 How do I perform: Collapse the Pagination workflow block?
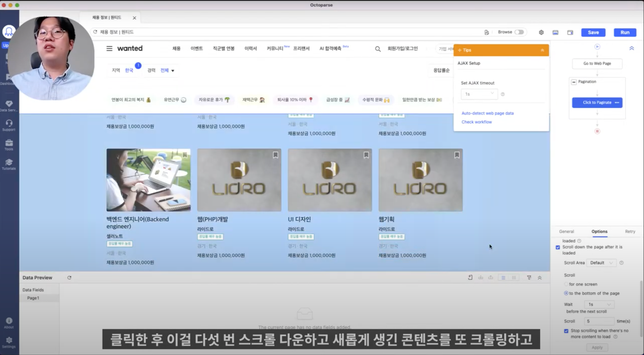pos(574,82)
